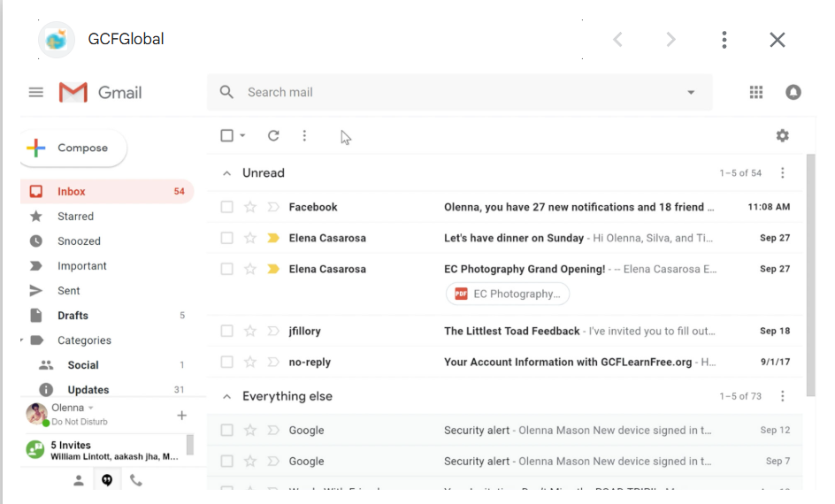Show search options dropdown
Viewport: 835px width, 504px height.
(x=691, y=93)
